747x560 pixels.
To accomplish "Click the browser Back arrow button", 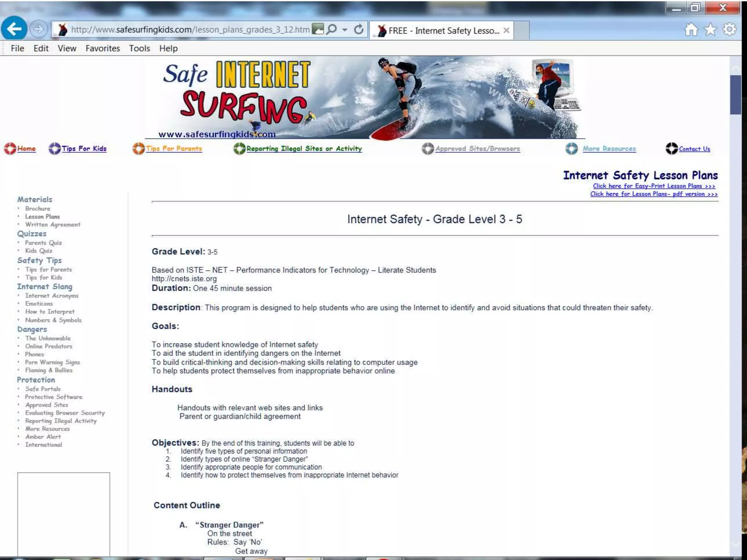I will (14, 29).
